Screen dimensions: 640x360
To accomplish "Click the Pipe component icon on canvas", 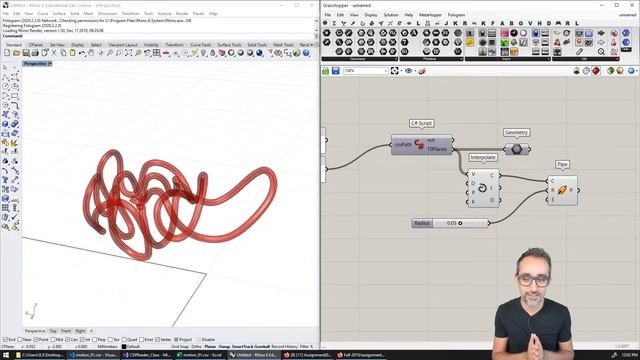I will pos(562,190).
